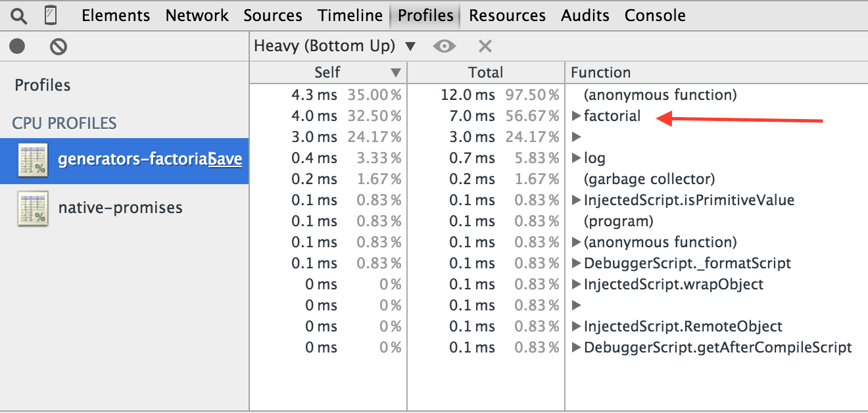The height and width of the screenshot is (413, 868).
Task: Switch to the Network tab
Action: 197,15
